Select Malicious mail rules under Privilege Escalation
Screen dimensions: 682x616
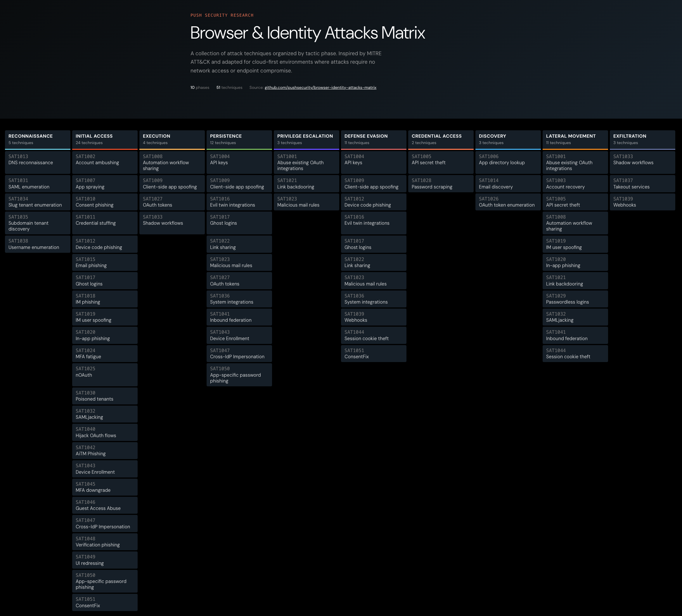307,202
